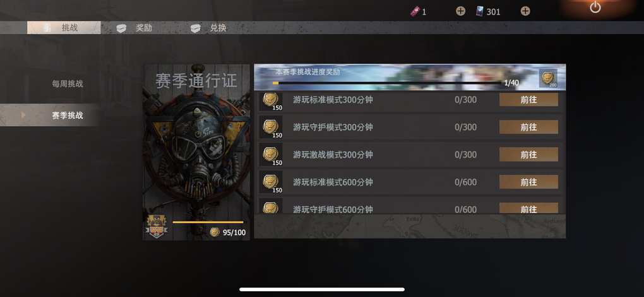The image size is (644, 297).
Task: Tap the season pass rank badge emblem
Action: [x=157, y=226]
